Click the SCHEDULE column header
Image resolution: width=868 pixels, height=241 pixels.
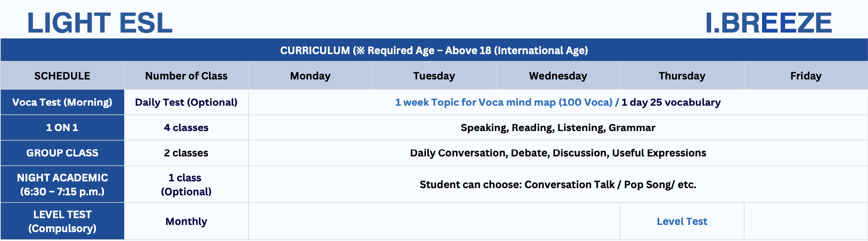tap(62, 76)
